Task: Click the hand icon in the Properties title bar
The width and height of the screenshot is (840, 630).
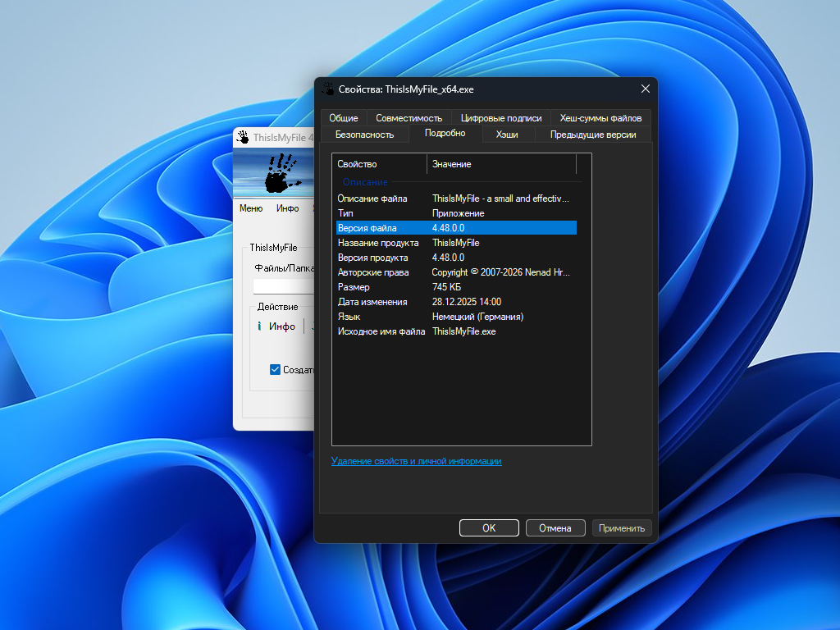Action: 328,89
